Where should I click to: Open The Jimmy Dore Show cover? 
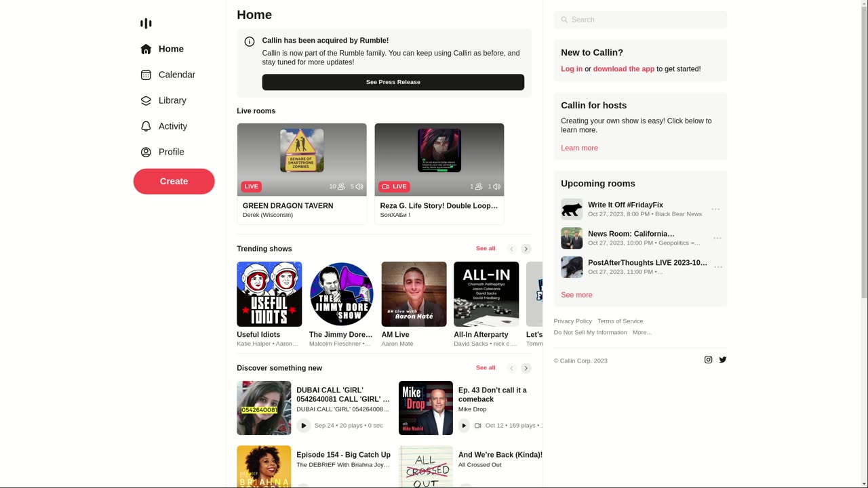[342, 294]
